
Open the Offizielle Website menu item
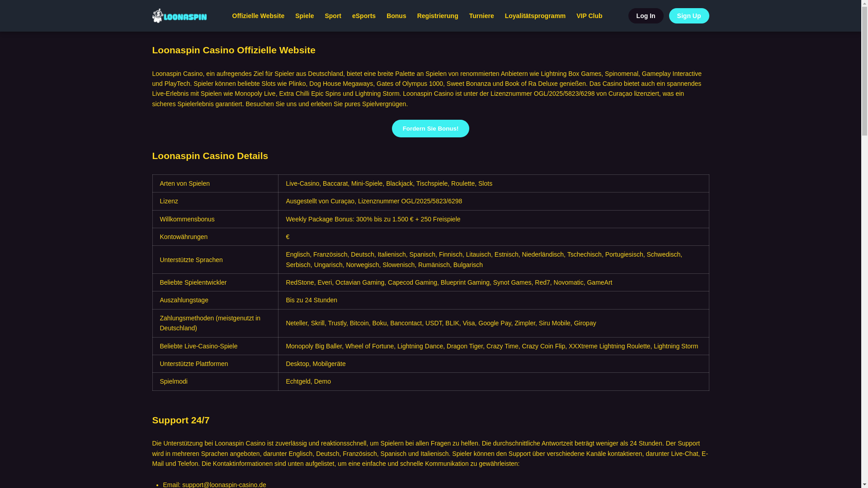258,16
